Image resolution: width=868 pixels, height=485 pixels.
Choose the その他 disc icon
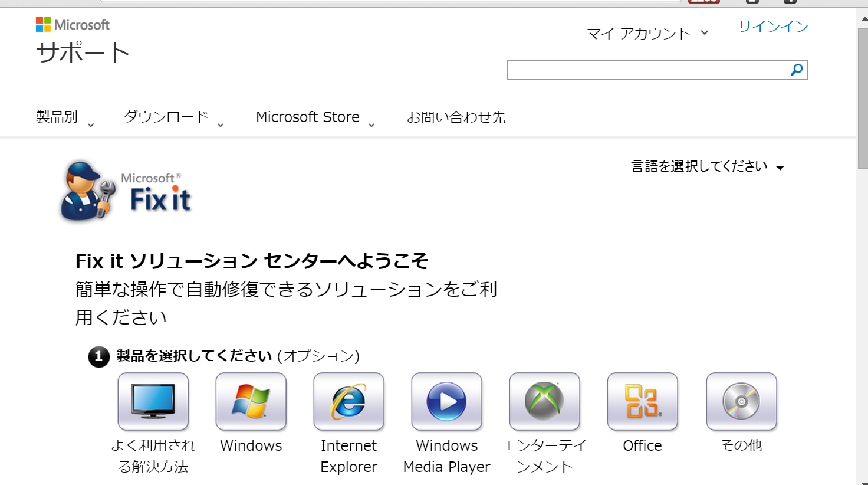coord(741,402)
